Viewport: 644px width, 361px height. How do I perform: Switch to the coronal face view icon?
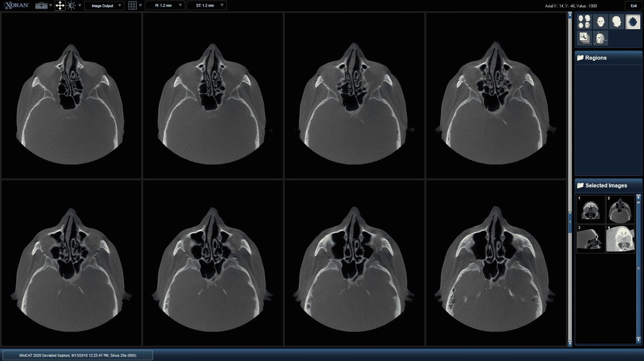click(x=600, y=21)
